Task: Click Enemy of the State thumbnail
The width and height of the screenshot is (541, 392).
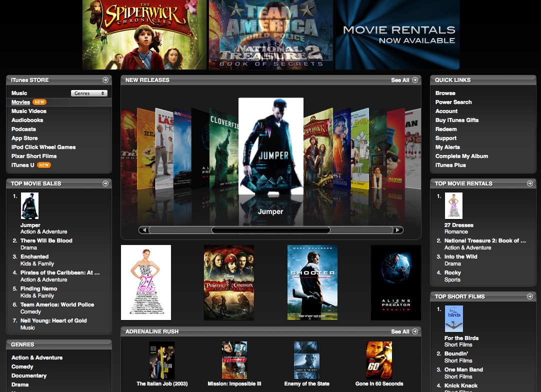Action: (306, 360)
